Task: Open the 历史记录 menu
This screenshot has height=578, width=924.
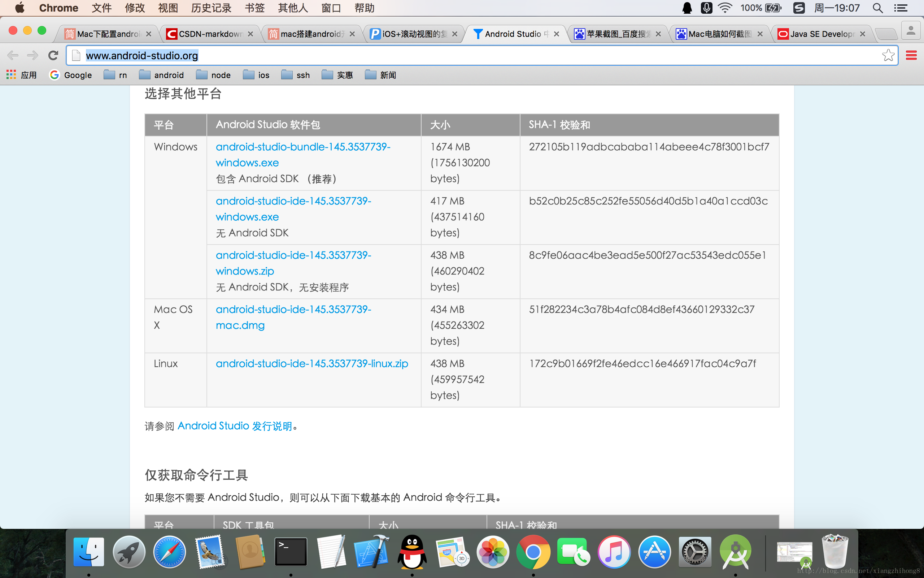Action: coord(211,8)
